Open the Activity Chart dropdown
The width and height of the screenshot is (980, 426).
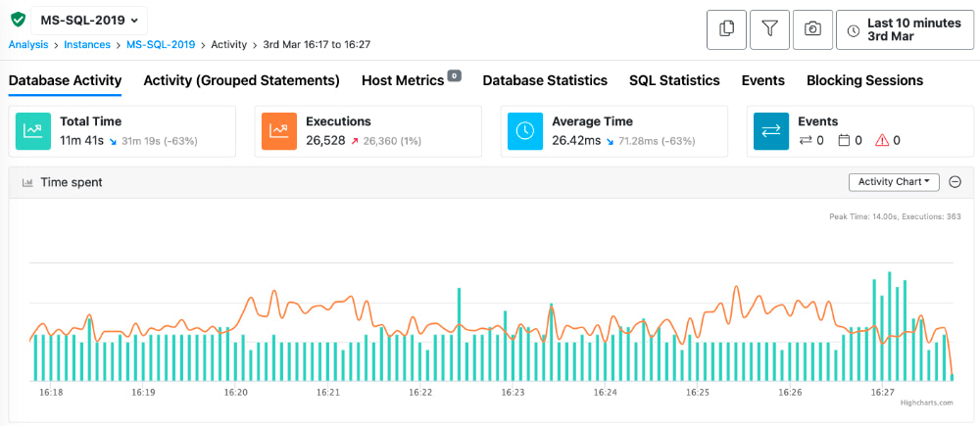(x=895, y=182)
